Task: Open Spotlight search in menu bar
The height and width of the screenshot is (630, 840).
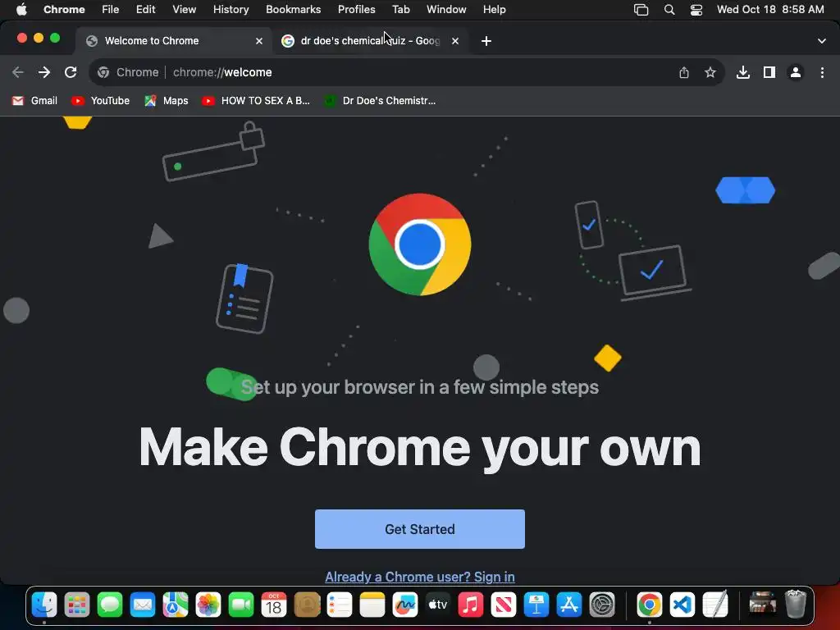Action: (669, 10)
